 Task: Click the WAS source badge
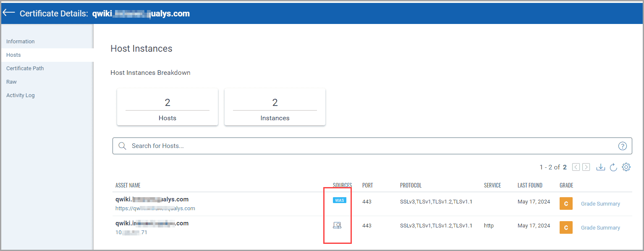coord(339,200)
